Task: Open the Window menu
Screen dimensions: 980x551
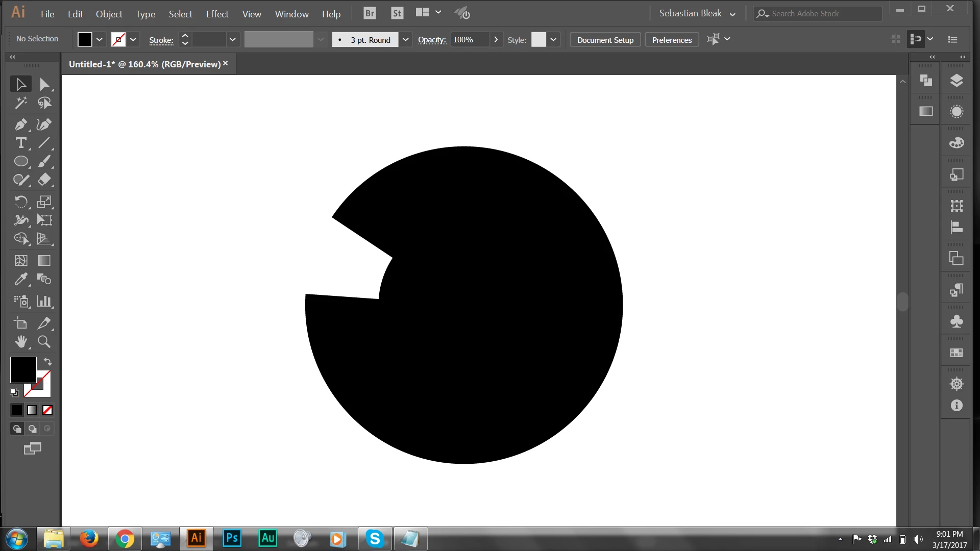Action: [291, 14]
